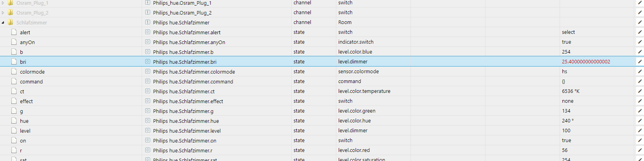Click the pencil icon on the command row
Viewport: 644px width, 161px height.
point(640,81)
